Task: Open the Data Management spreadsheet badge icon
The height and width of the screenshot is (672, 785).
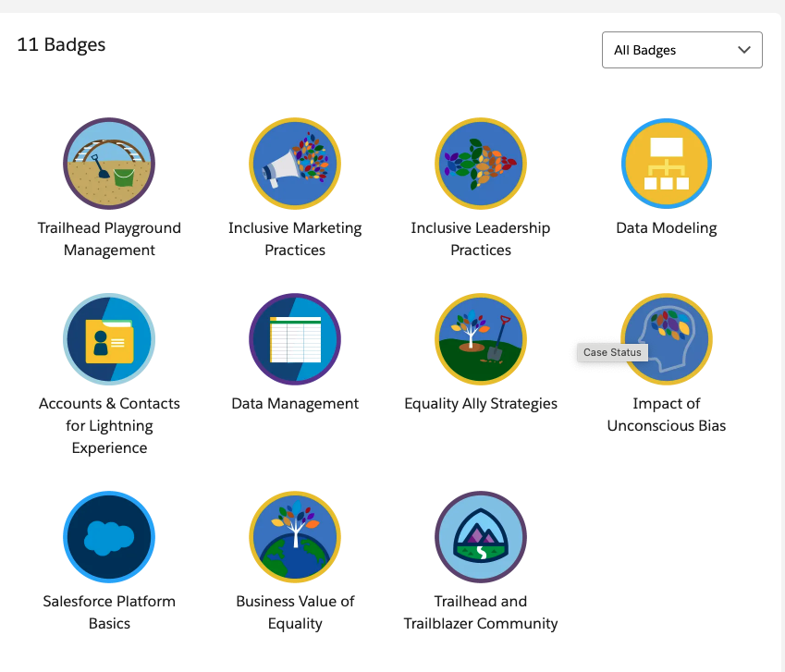Action: point(295,339)
